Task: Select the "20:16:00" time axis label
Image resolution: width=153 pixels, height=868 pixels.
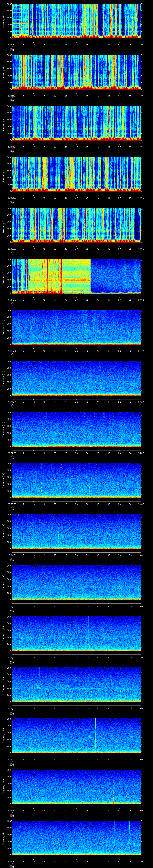Action: (12, 147)
